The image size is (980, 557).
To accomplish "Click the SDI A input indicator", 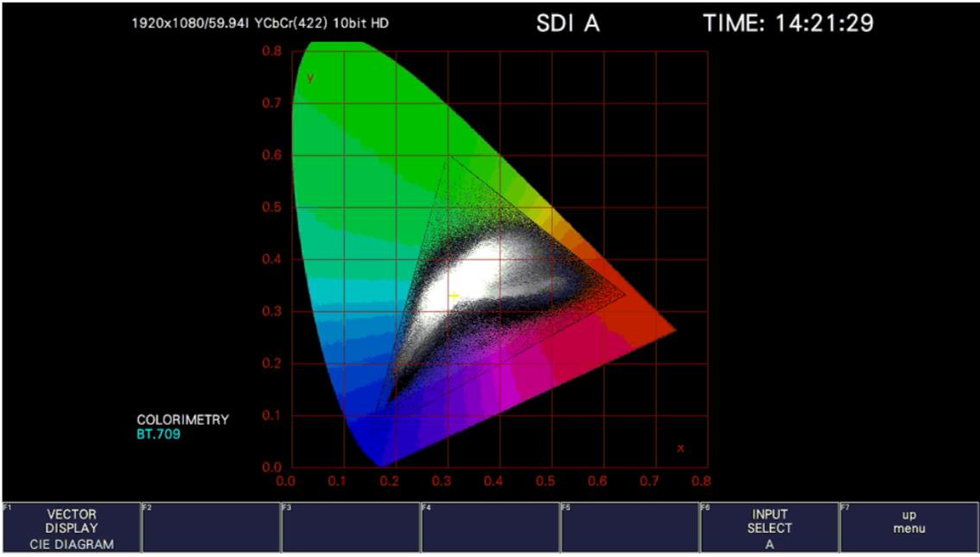I will coord(567,23).
